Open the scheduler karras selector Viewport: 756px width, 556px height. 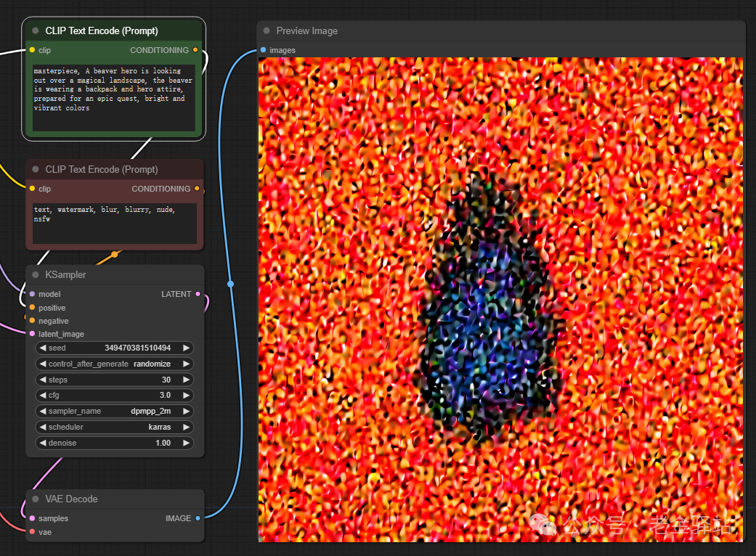115,428
